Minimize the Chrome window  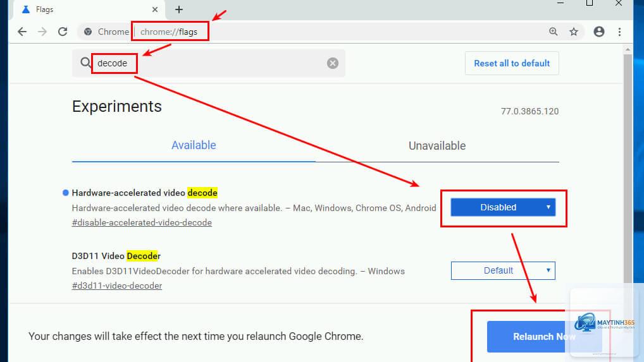pyautogui.click(x=560, y=3)
